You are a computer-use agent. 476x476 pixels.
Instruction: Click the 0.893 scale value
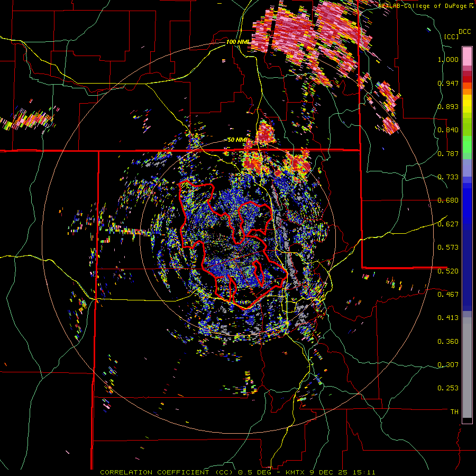[448, 106]
